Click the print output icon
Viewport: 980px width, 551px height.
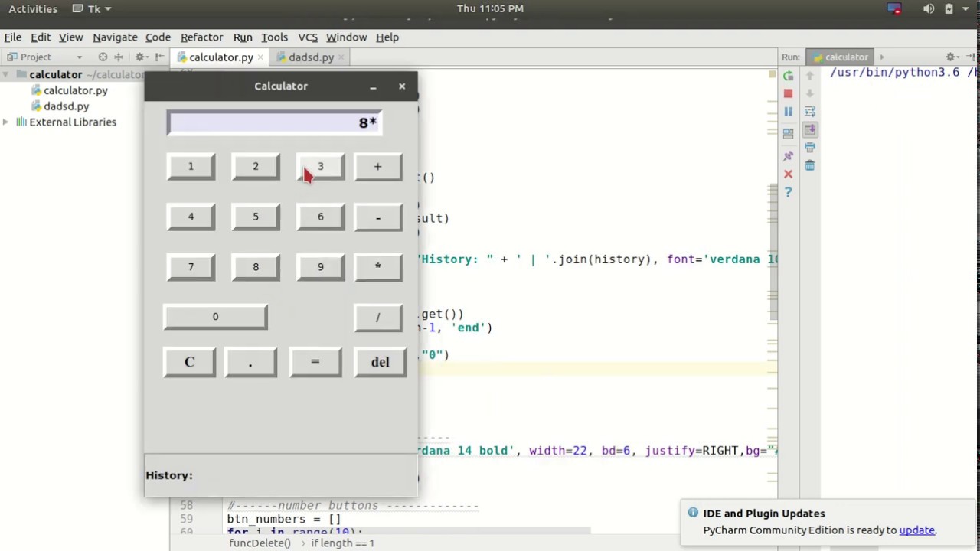809,148
